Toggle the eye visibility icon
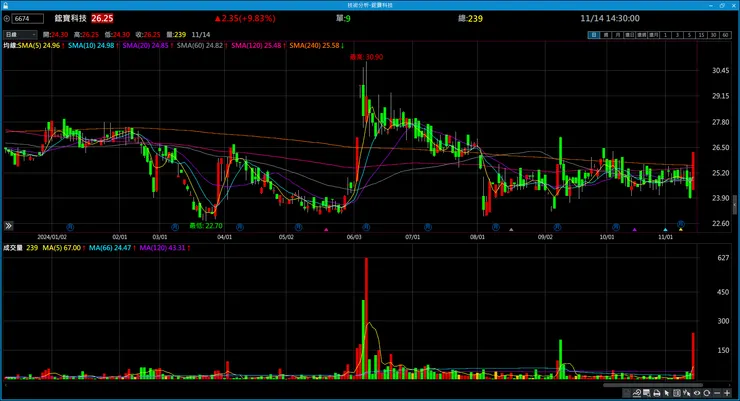740x401 pixels. (x=697, y=393)
